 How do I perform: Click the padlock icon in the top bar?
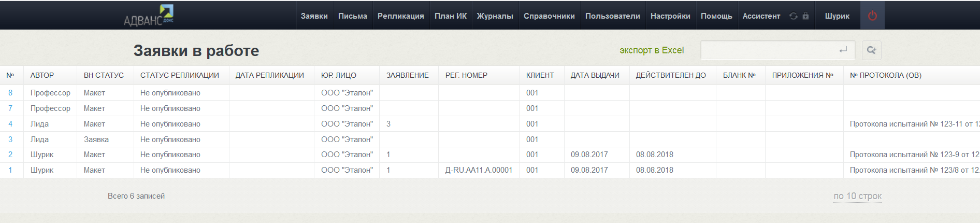point(805,16)
